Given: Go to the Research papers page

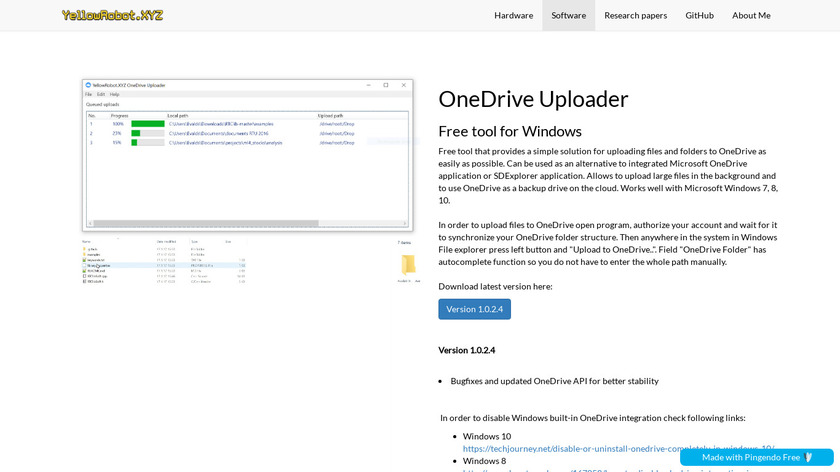Looking at the screenshot, I should [x=635, y=15].
